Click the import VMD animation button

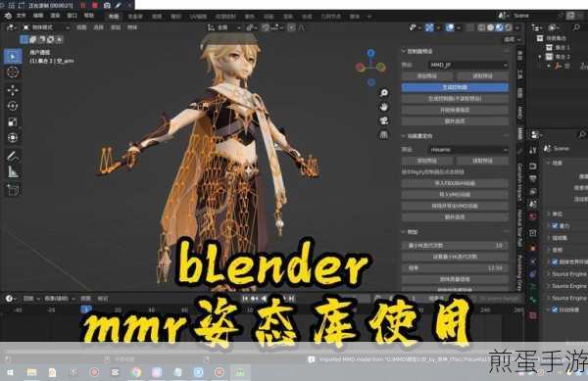coord(455,195)
